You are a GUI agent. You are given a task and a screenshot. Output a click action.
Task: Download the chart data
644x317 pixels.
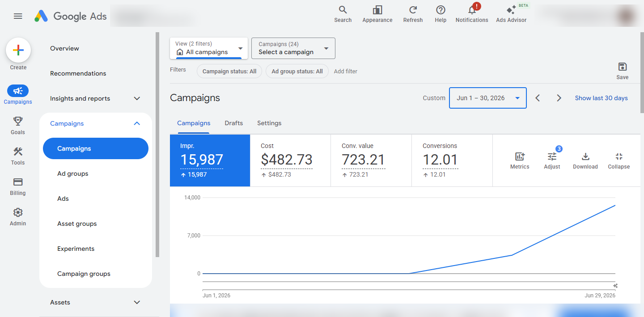pos(585,161)
